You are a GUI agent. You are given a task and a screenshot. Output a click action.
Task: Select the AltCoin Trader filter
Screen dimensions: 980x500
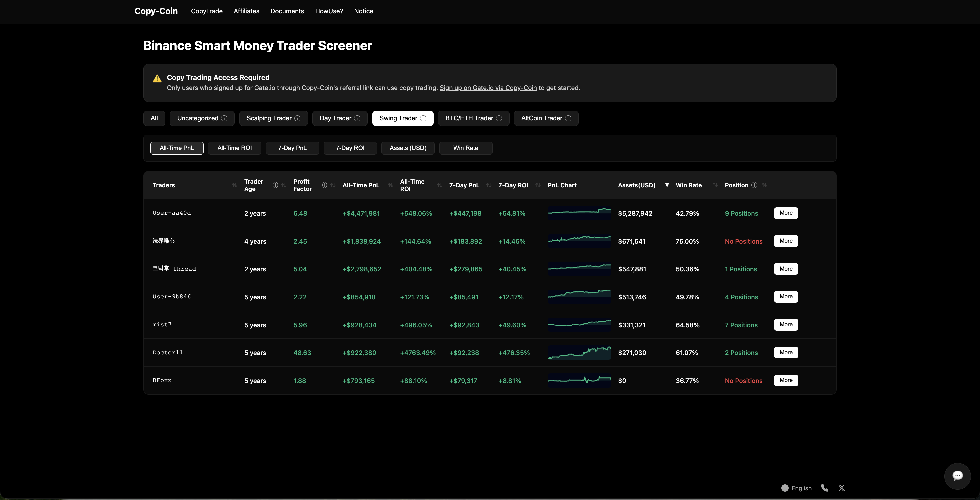[546, 118]
